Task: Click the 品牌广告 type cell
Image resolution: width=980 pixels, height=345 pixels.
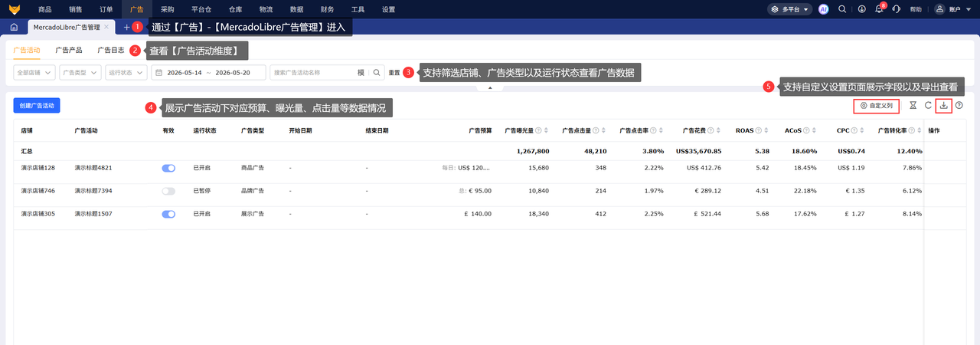Action: pyautogui.click(x=252, y=191)
